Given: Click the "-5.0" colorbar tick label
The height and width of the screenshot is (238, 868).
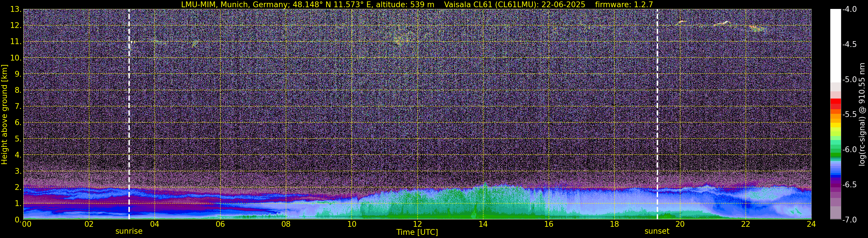Looking at the screenshot, I should tap(849, 80).
